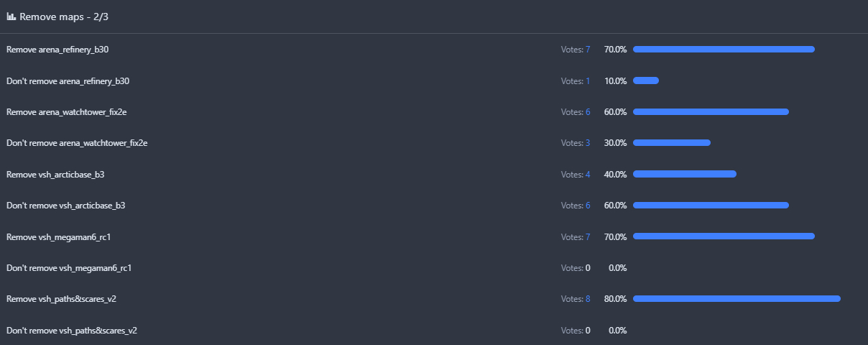This screenshot has height=345, width=868.
Task: Choose "Remove arena_watchtower_fix2e" poll option
Action: click(67, 112)
